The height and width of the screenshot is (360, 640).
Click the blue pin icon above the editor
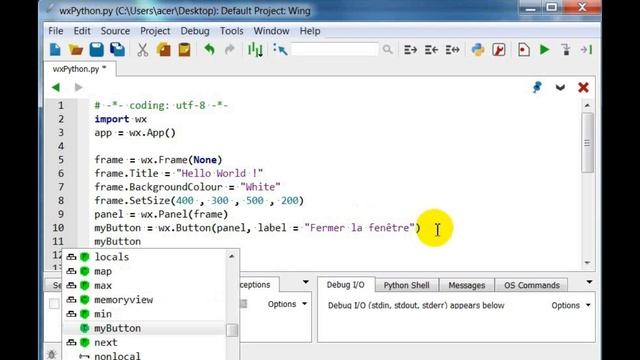point(537,87)
